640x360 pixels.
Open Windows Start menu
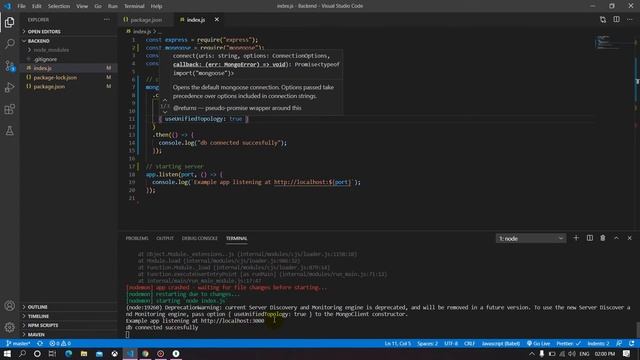click(x=7, y=353)
